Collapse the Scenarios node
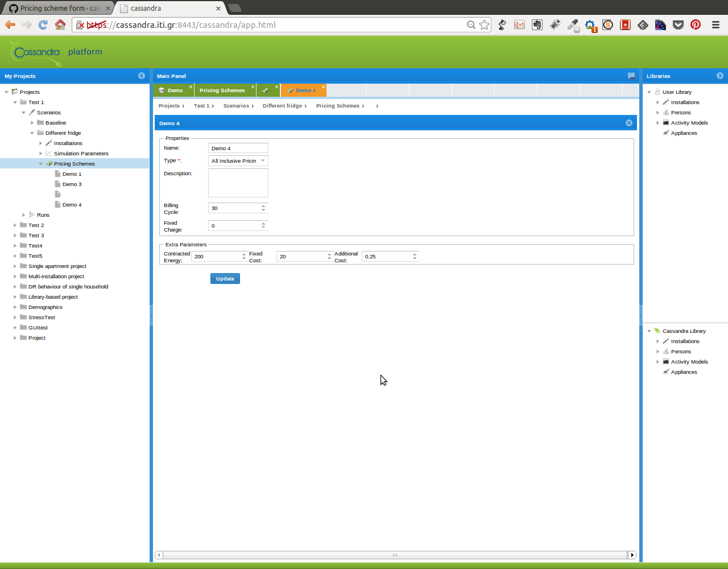 pos(23,113)
